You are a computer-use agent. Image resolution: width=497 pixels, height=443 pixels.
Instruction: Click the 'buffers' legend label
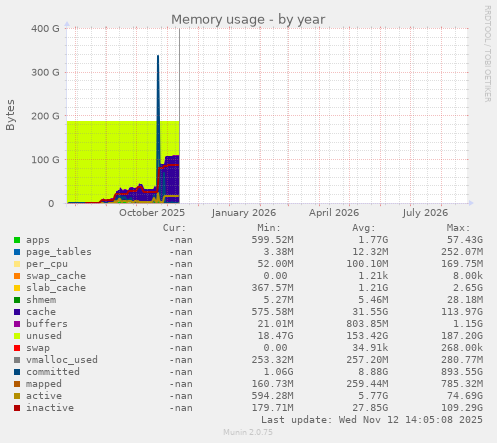47,324
